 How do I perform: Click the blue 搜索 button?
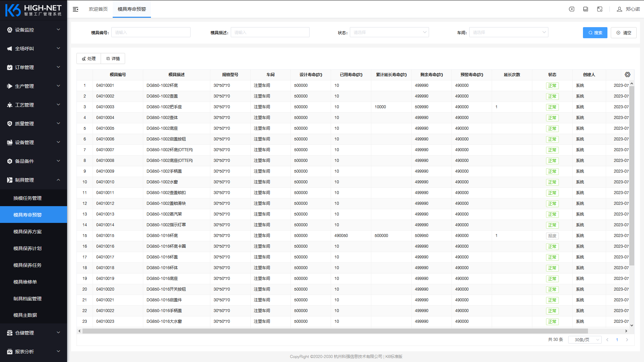click(595, 33)
